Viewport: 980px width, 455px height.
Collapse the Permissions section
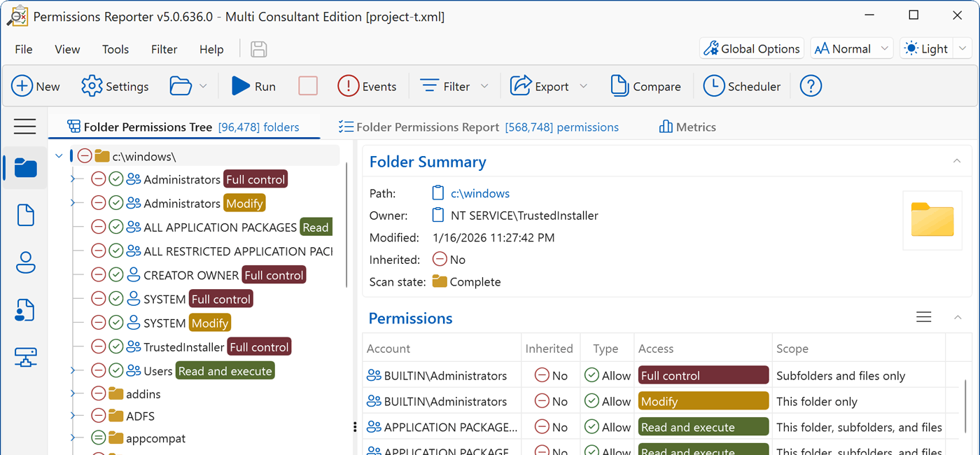pyautogui.click(x=957, y=318)
